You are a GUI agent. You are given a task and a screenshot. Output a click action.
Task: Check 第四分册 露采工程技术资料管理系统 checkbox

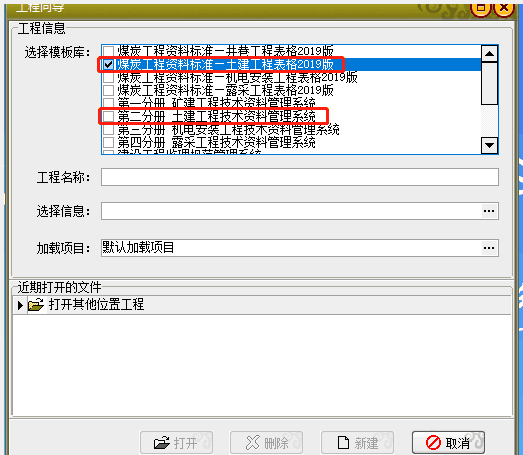point(108,142)
